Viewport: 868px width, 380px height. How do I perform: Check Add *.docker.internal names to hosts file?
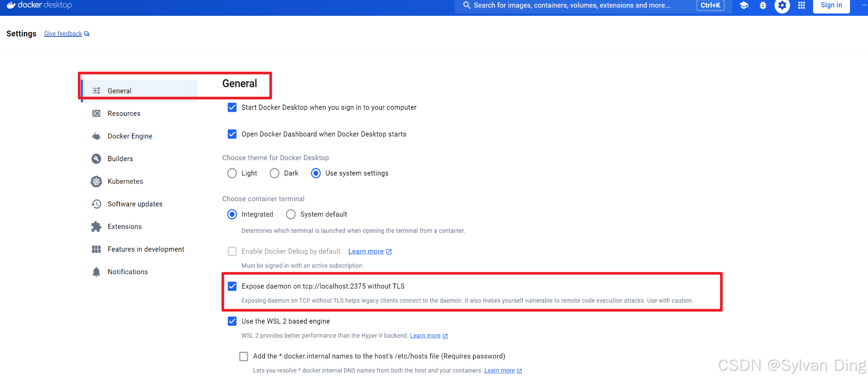243,356
